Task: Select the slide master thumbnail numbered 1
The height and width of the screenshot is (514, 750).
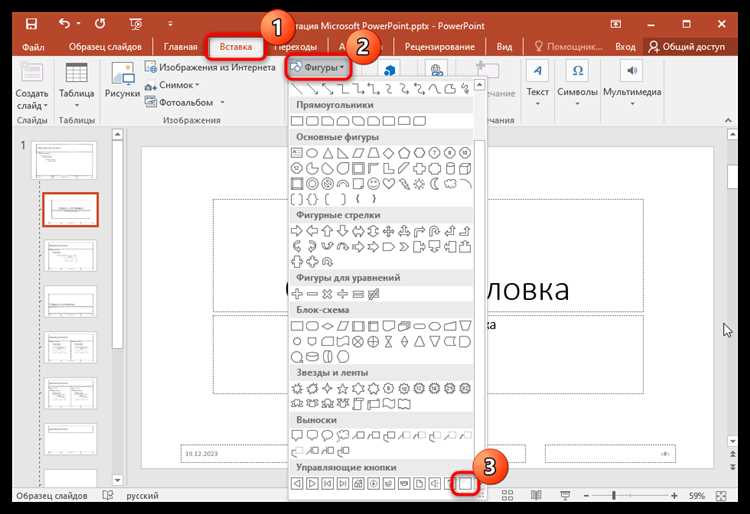Action: tap(64, 160)
